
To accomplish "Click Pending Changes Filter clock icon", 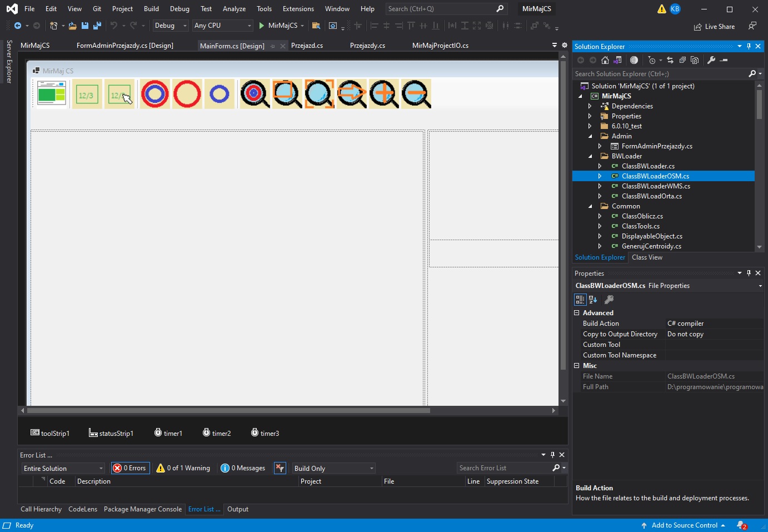I will [x=652, y=60].
